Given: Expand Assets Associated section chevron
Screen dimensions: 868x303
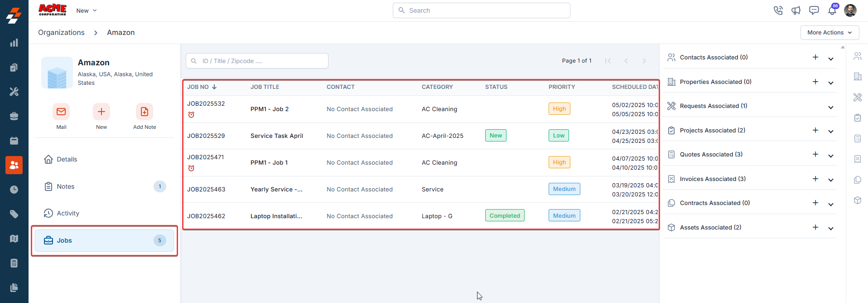Looking at the screenshot, I should point(831,229).
